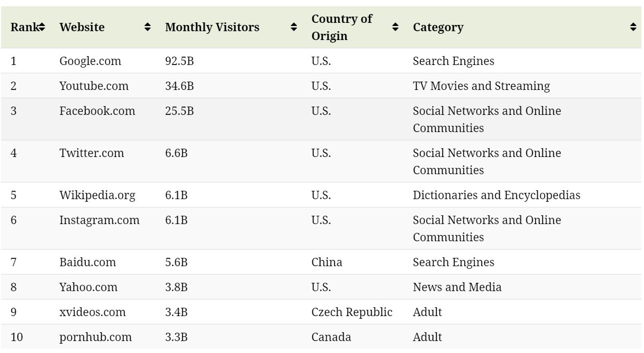Click the Instagram.com entry
Viewport: 644px width, 353px height.
pyautogui.click(x=99, y=220)
